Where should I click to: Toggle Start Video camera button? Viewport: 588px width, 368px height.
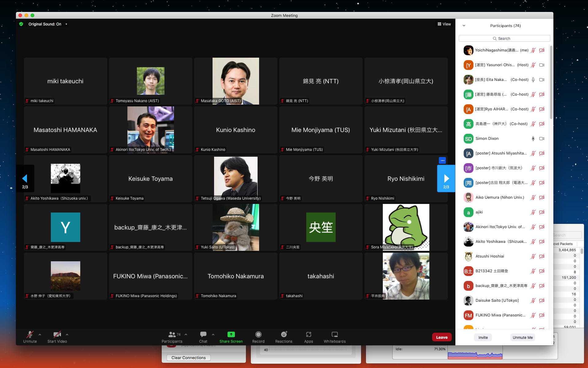(x=57, y=335)
